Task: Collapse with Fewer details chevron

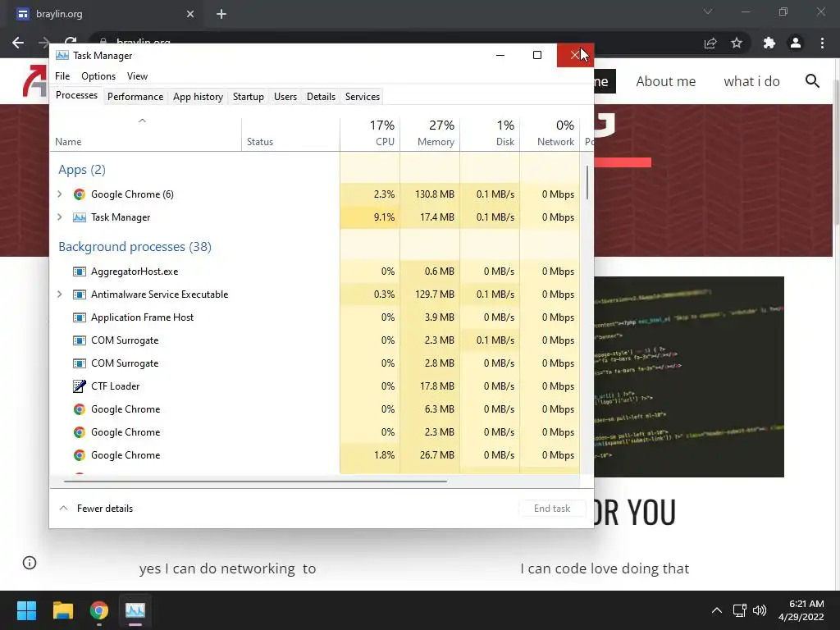Action: (x=63, y=509)
